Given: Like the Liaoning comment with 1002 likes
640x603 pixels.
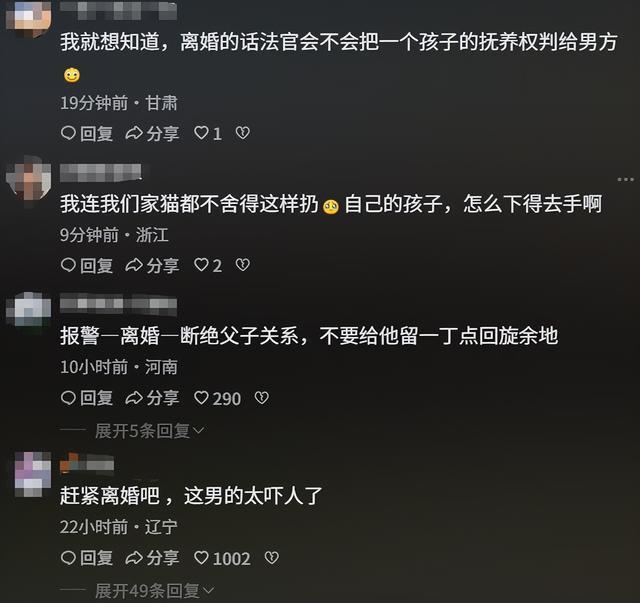Looking at the screenshot, I should 222,558.
